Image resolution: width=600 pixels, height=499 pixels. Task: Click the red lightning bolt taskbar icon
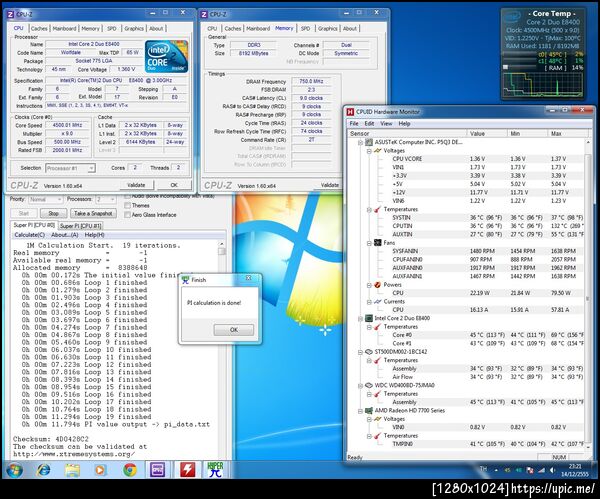pyautogui.click(x=186, y=470)
